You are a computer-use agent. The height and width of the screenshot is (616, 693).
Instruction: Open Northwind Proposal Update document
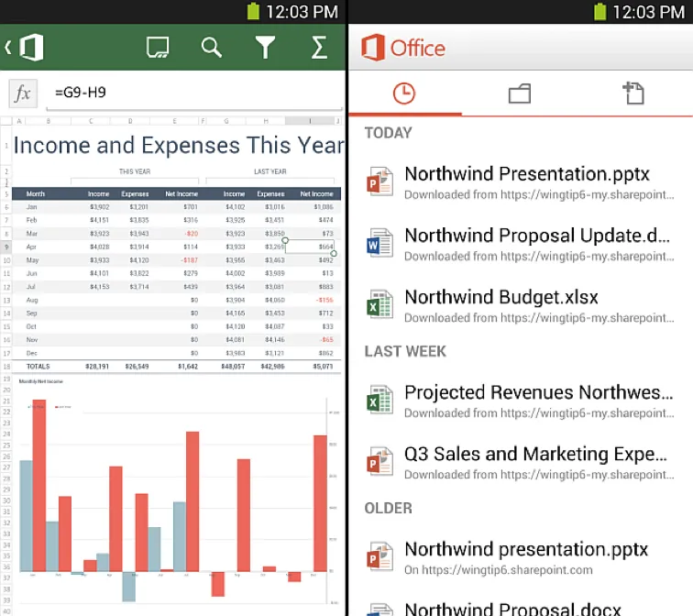(535, 244)
